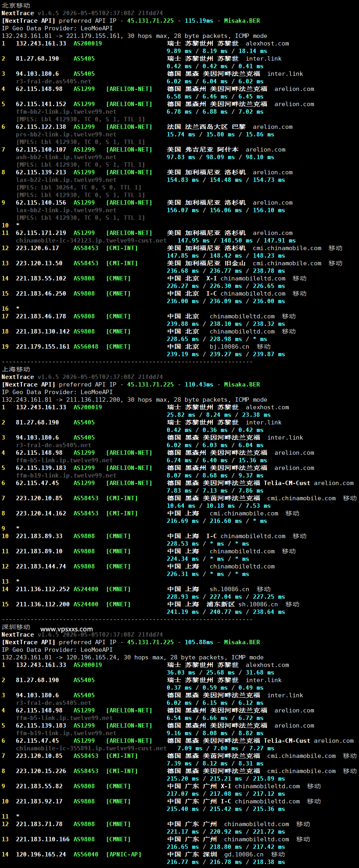Select latency value 15.74 ms
359x868 pixels.
coord(181,134)
